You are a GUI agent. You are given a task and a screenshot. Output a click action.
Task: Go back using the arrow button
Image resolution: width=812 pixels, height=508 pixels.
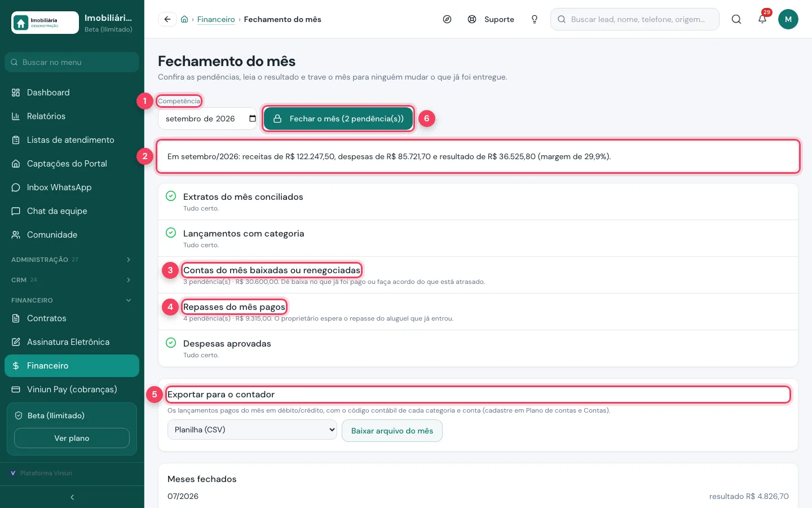(167, 19)
